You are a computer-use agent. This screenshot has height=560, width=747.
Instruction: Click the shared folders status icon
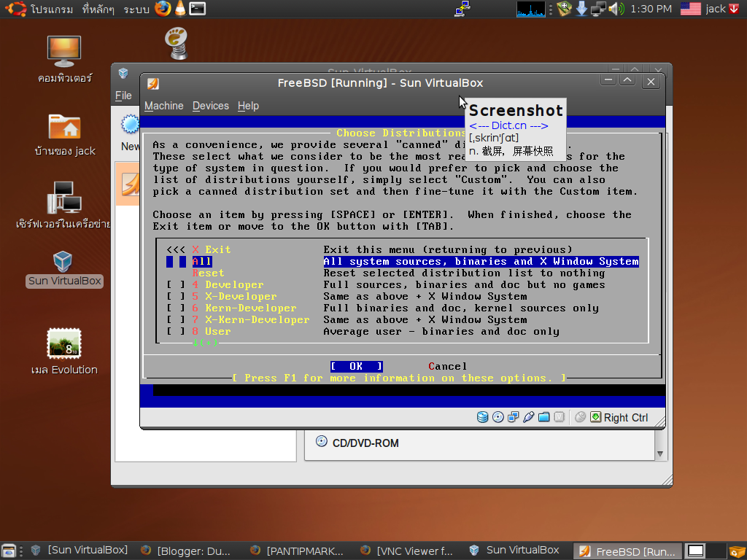coord(543,417)
